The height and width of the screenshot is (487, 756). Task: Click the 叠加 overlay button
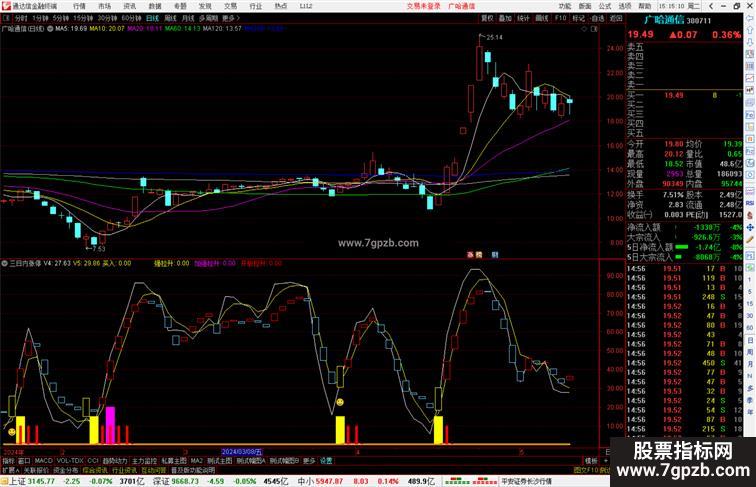(505, 18)
